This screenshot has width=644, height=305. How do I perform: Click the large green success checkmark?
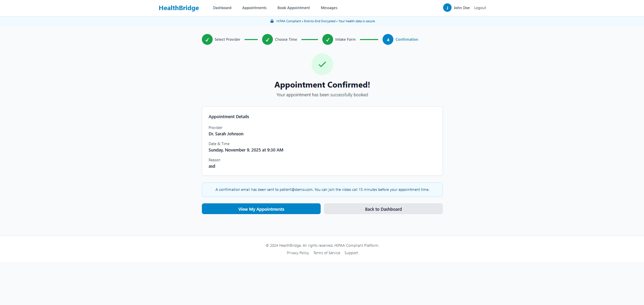[322, 64]
